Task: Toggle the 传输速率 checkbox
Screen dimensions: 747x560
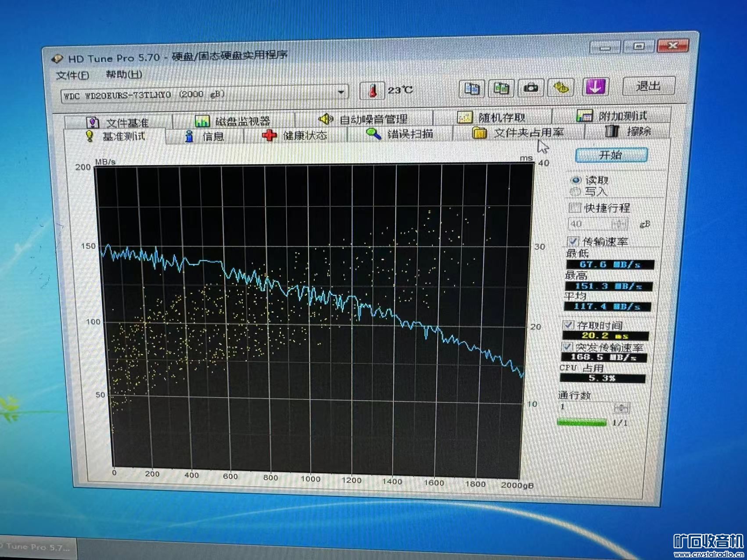Action: [x=573, y=241]
